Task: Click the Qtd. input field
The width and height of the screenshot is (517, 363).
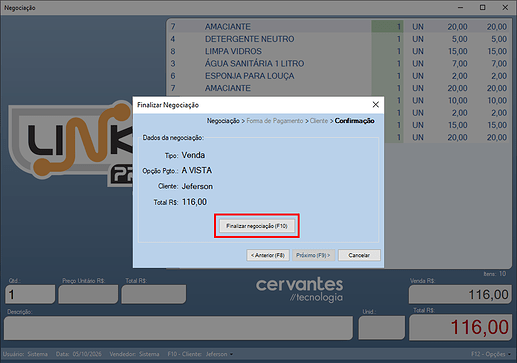Action: coord(30,294)
